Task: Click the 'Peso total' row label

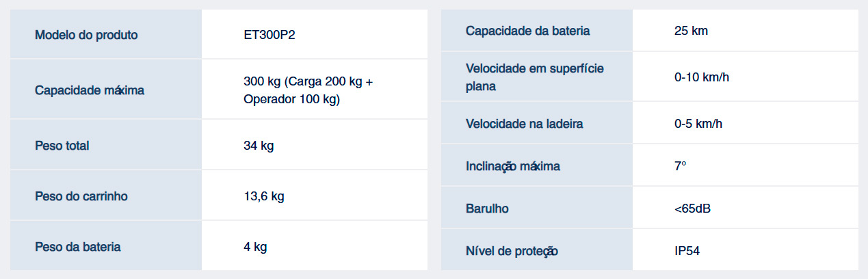Action: coord(62,146)
